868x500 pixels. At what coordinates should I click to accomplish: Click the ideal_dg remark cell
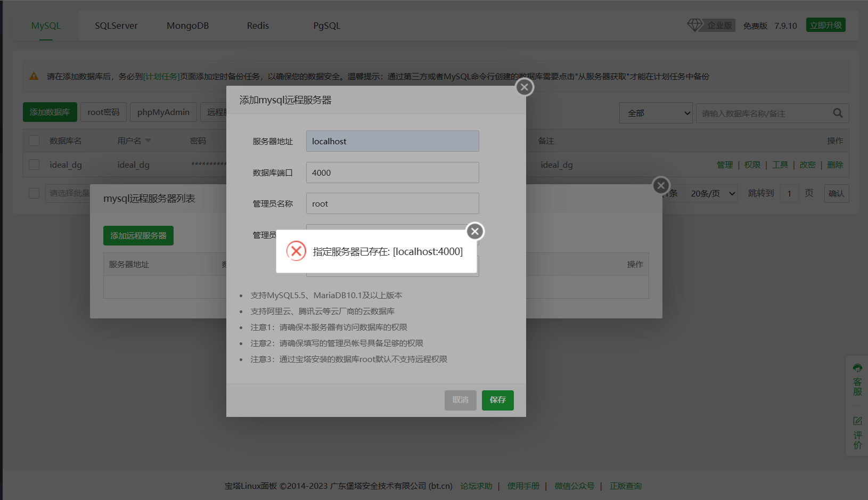point(557,165)
